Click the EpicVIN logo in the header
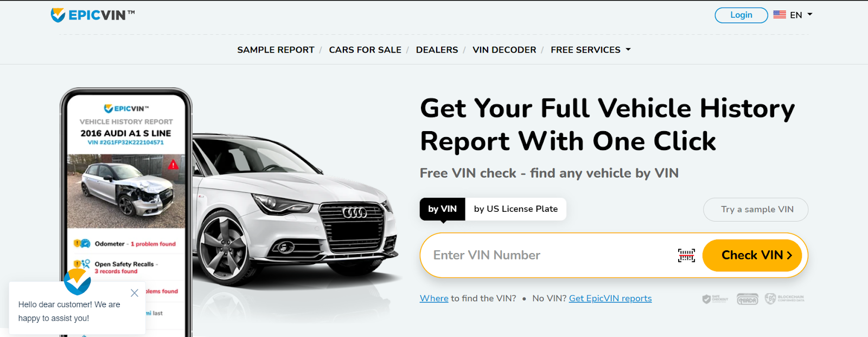Screen dimensions: 868x337 [93, 15]
